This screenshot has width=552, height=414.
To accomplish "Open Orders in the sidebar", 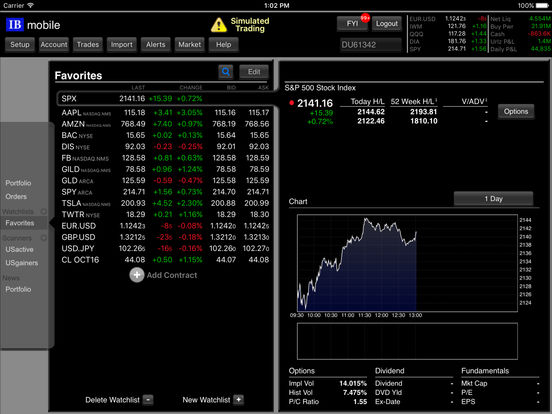I will click(x=16, y=196).
